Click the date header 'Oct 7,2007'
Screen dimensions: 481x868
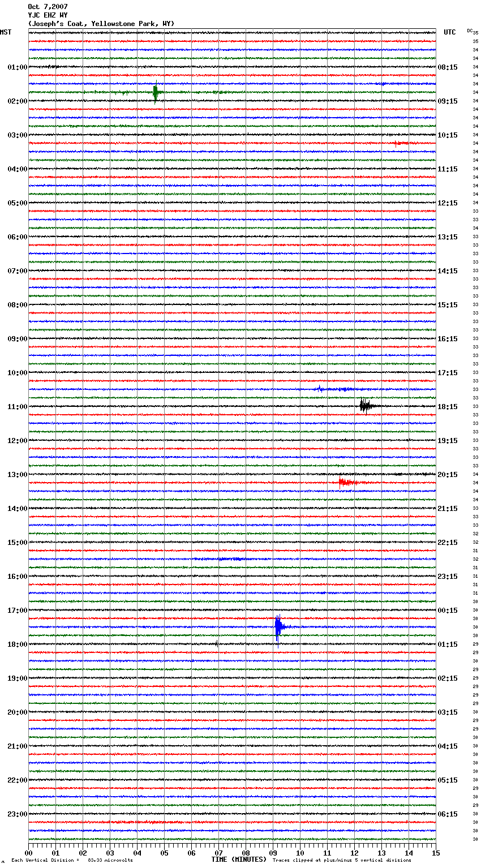[48, 7]
